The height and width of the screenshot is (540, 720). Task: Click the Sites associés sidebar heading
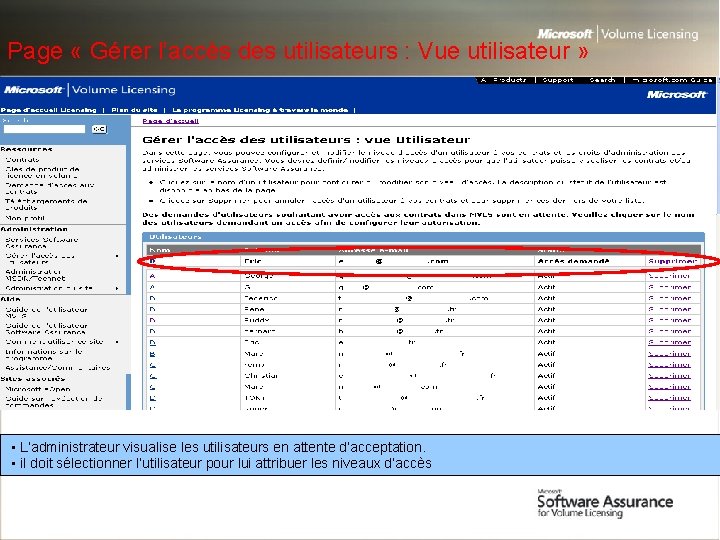[x=33, y=379]
